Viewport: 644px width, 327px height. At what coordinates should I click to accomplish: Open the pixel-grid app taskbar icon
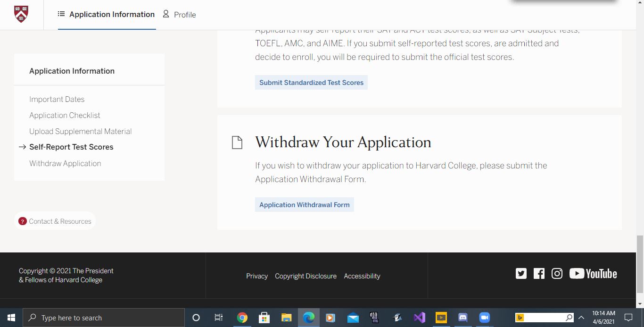(375, 318)
